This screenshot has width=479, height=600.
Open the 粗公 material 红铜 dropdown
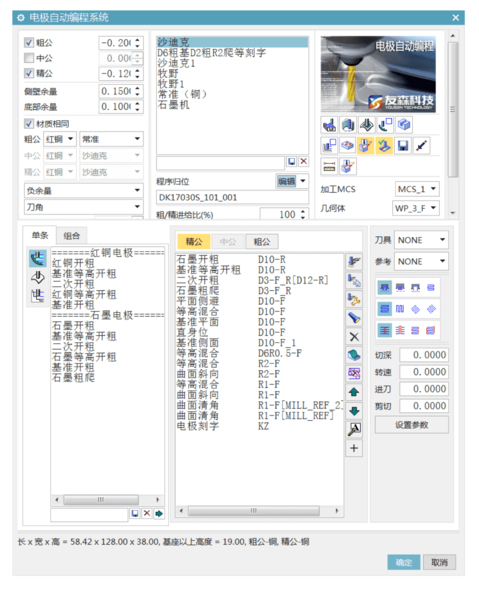pyautogui.click(x=60, y=139)
